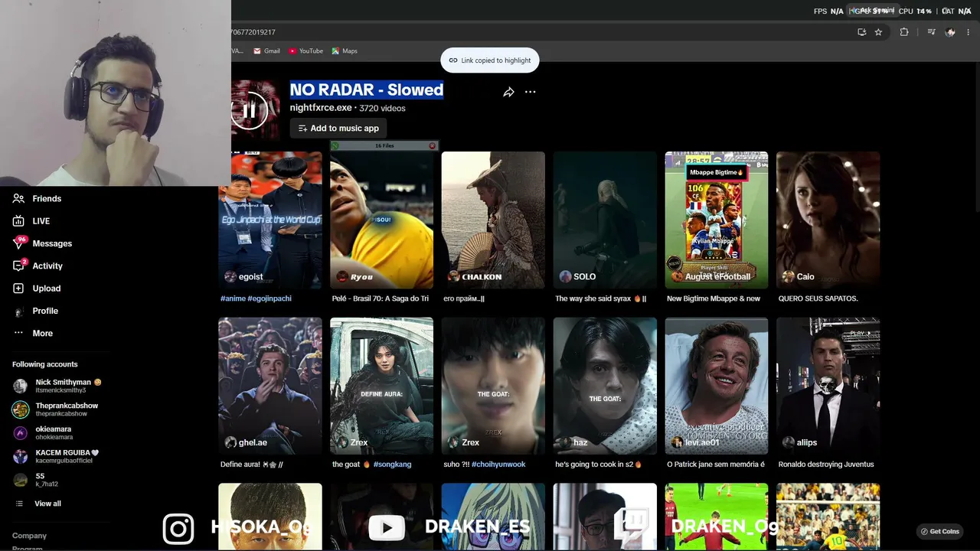Click KACEM RGUIBA's avatar
Image resolution: width=980 pixels, height=551 pixels.
[x=20, y=456]
